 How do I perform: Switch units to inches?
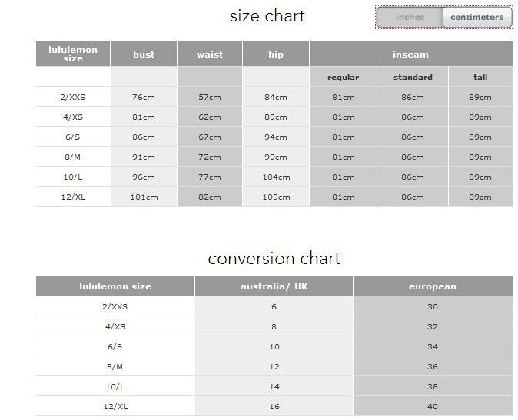[x=410, y=17]
